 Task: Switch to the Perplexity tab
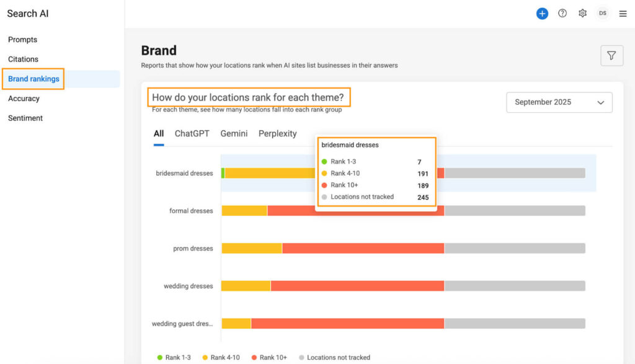pos(278,133)
